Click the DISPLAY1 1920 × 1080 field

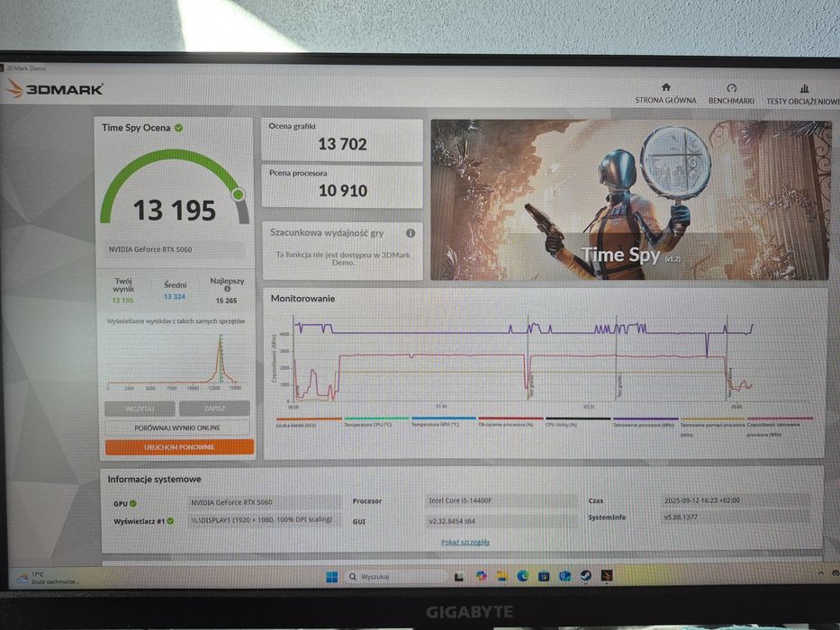coord(265,519)
